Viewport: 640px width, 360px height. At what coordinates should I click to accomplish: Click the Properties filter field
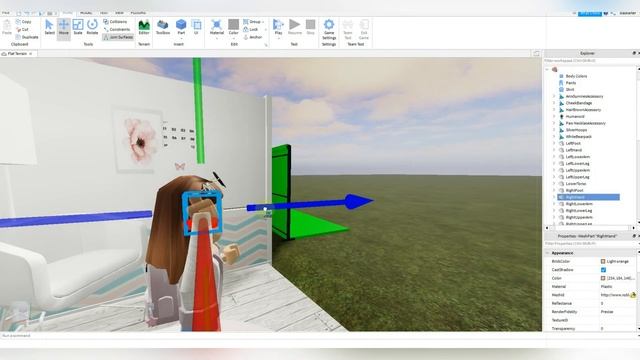(590, 244)
